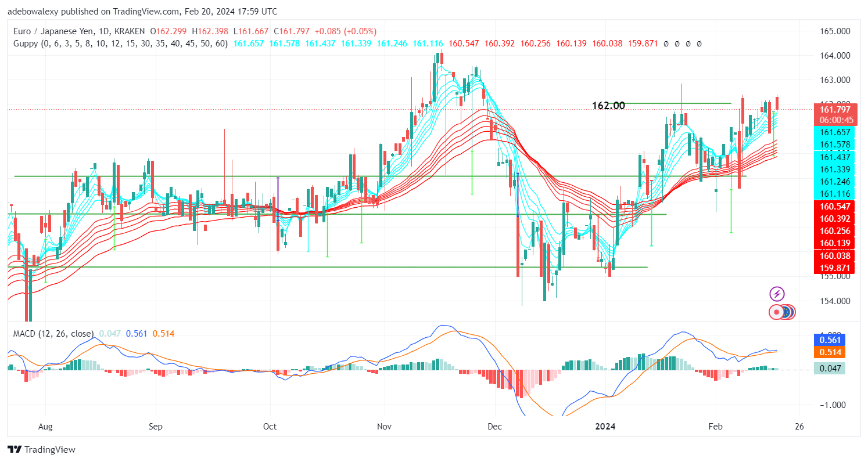
Task: Click the Japan flag economic event icon
Action: 776,312
